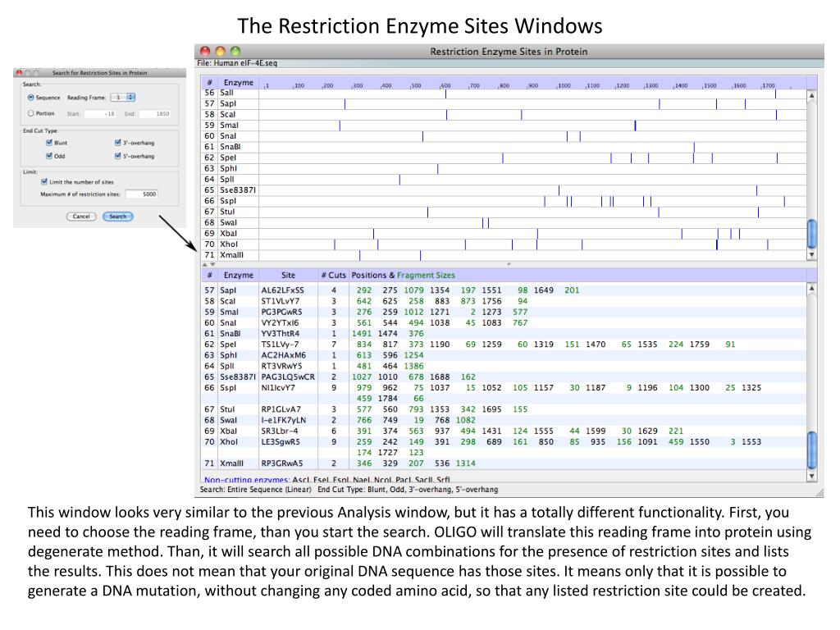Click scroll up arrow of map pane

[x=811, y=96]
